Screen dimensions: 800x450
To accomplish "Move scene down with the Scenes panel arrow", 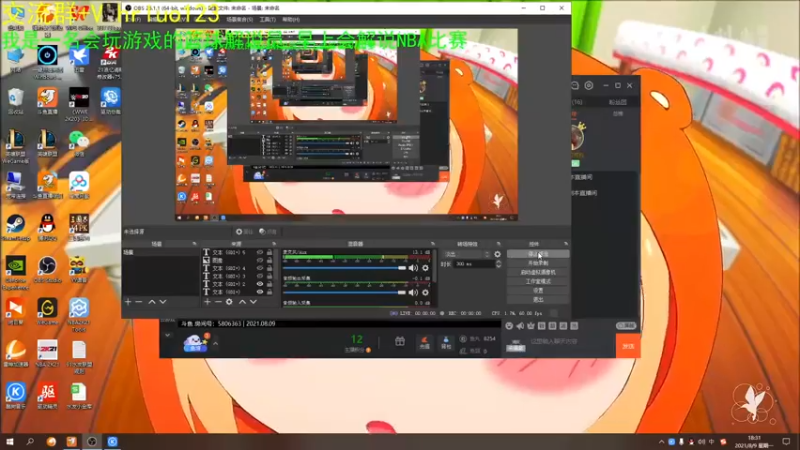I will click(x=163, y=302).
